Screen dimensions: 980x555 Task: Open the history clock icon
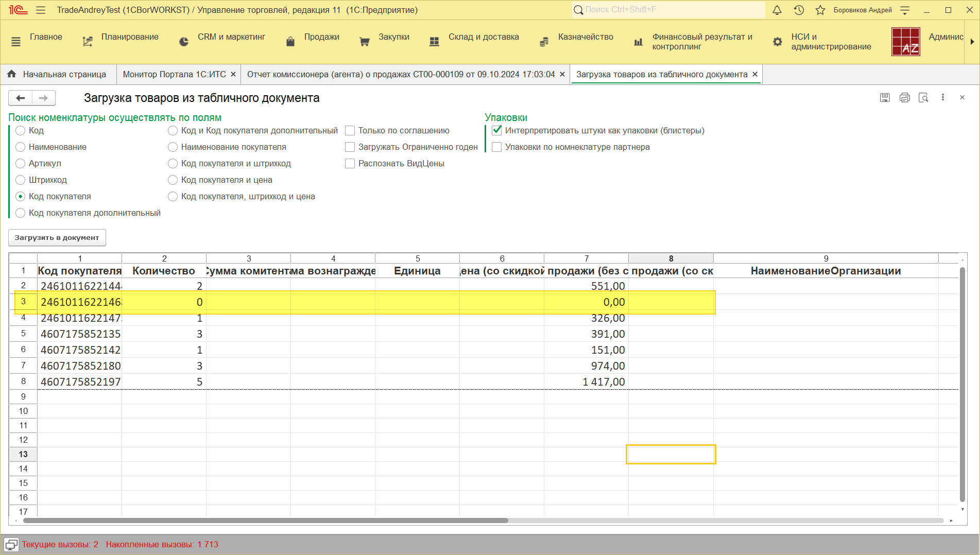click(799, 10)
